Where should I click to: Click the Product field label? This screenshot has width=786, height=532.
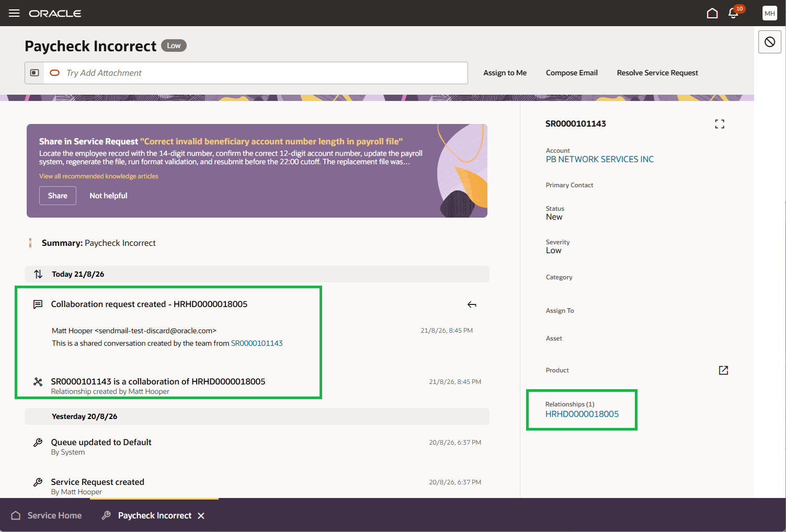point(557,370)
